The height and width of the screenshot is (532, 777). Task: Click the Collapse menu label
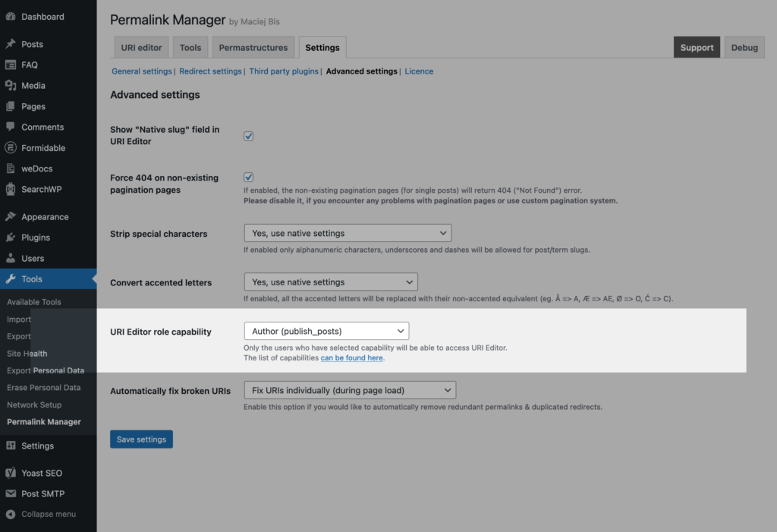(49, 514)
